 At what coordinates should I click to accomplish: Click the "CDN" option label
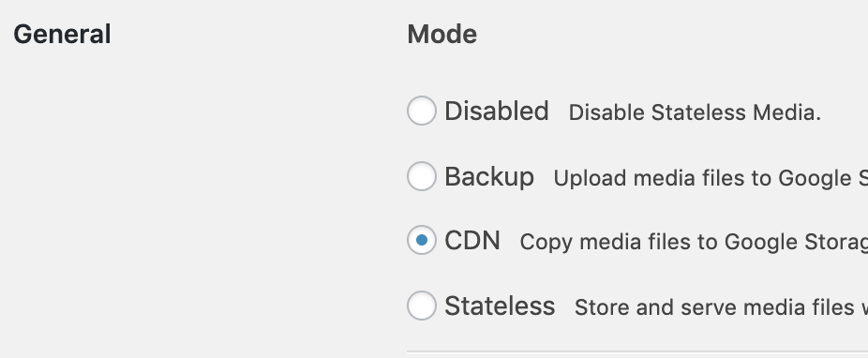472,241
